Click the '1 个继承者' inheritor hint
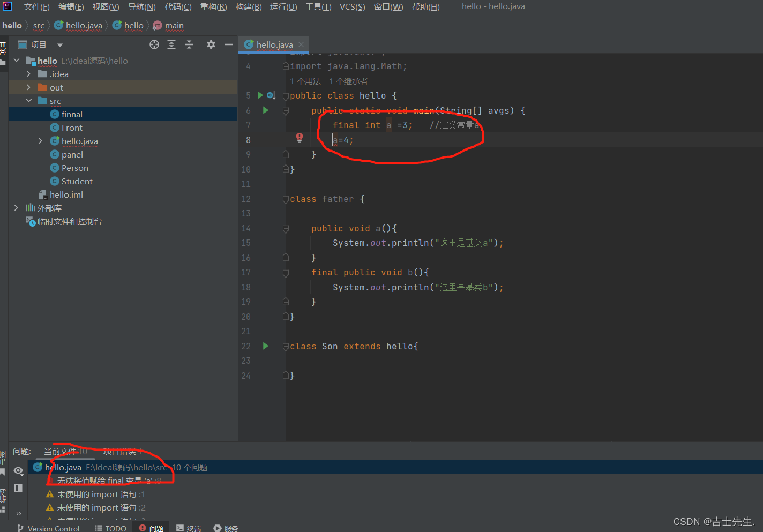The image size is (763, 532). [x=348, y=81]
